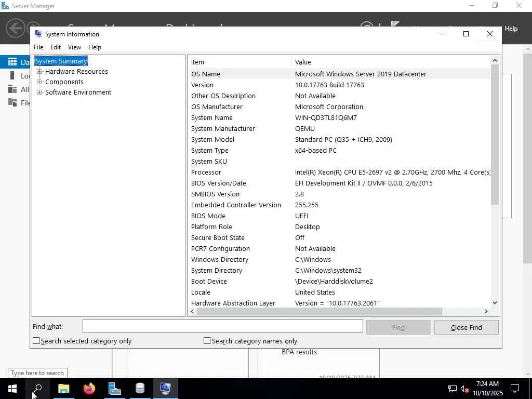Select Dashboard icon in Server Manager sidebar
This screenshot has width=532, height=399.
[x=12, y=62]
